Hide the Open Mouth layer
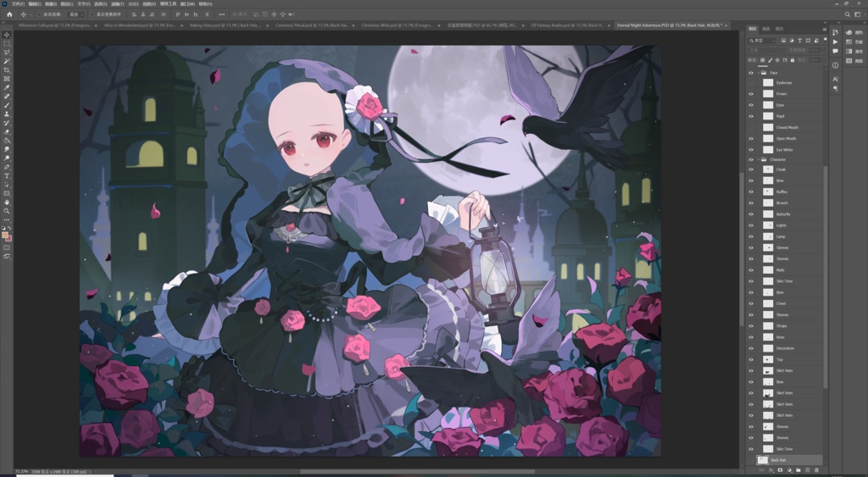 tap(751, 138)
